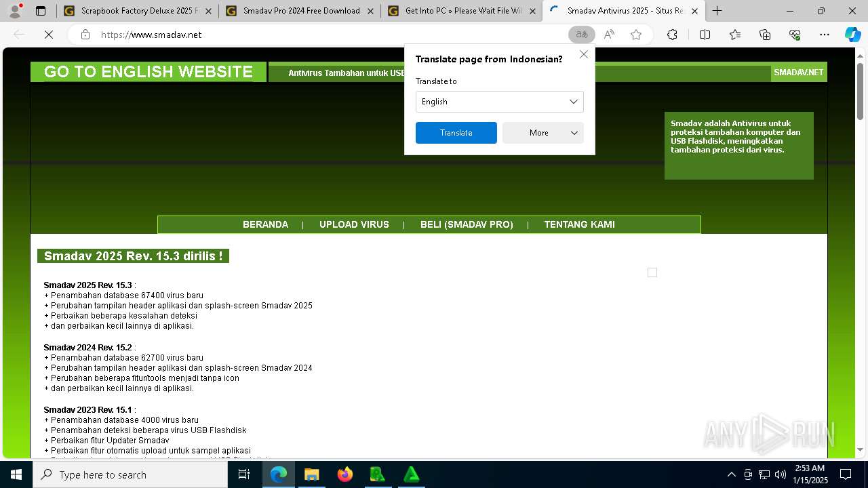
Task: Stop loading the page
Action: 49,35
